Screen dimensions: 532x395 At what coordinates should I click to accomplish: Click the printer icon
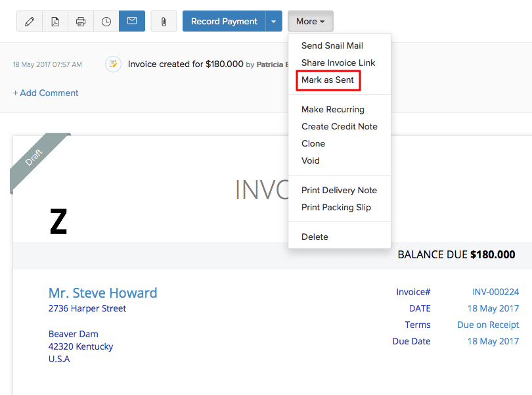click(81, 21)
